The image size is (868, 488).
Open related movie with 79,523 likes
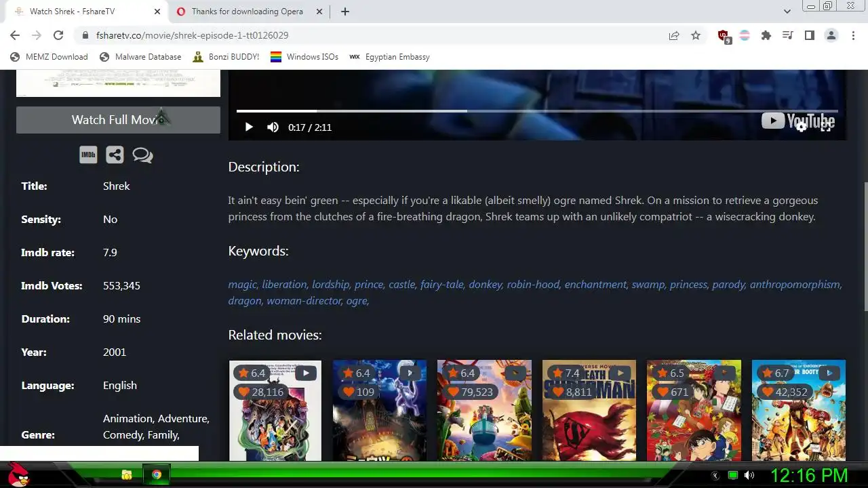(x=484, y=411)
